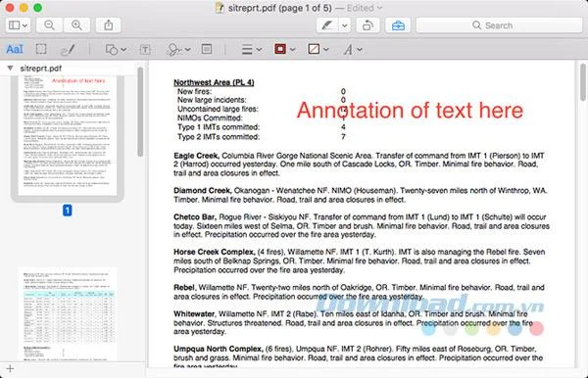588x378 pixels.
Task: Open highlight color dropdown arrow
Action: (x=345, y=25)
